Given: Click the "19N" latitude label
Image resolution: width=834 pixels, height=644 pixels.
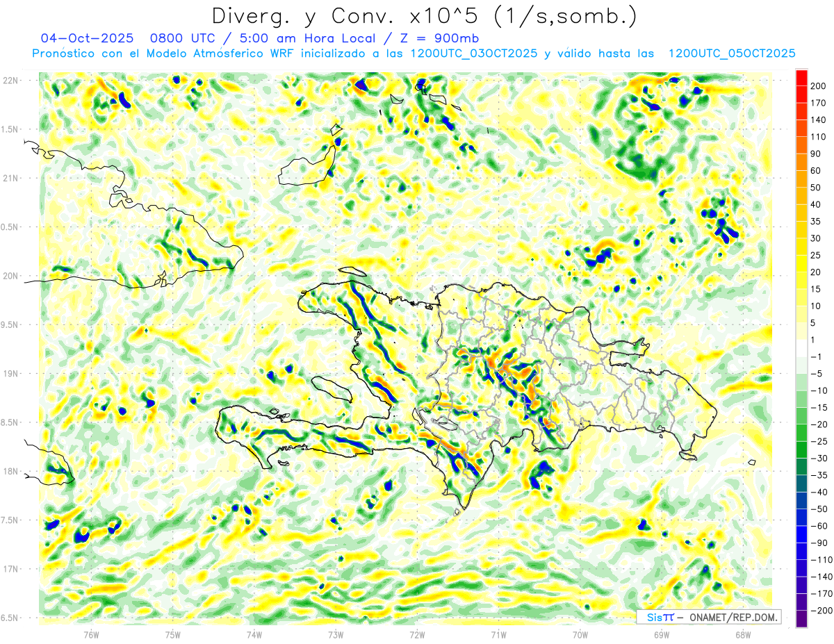Looking at the screenshot, I should tap(10, 374).
